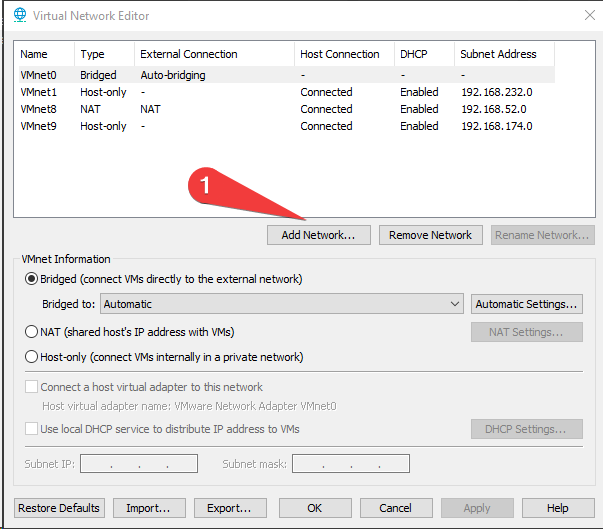
Task: Click Restore Defaults
Action: 59,508
